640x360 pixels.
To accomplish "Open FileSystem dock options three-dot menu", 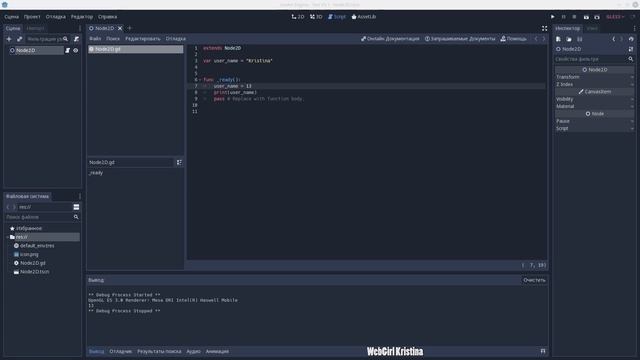I will tap(80, 196).
